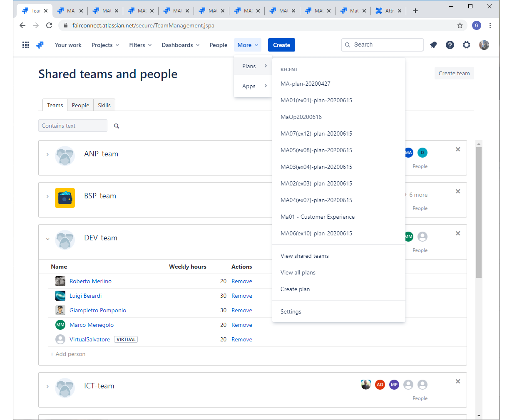Switch to the Skills tab
The height and width of the screenshot is (420, 512).
(104, 105)
